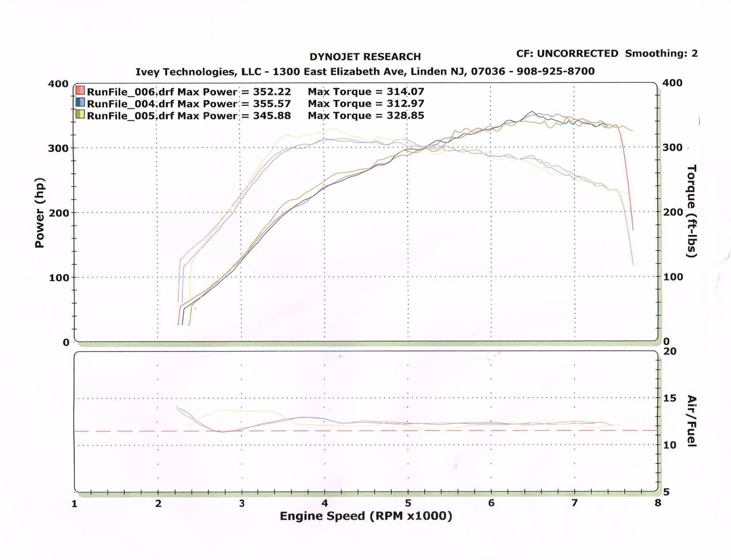731x560 pixels.
Task: Click the Ivey Technologies address line
Action: 365,71
